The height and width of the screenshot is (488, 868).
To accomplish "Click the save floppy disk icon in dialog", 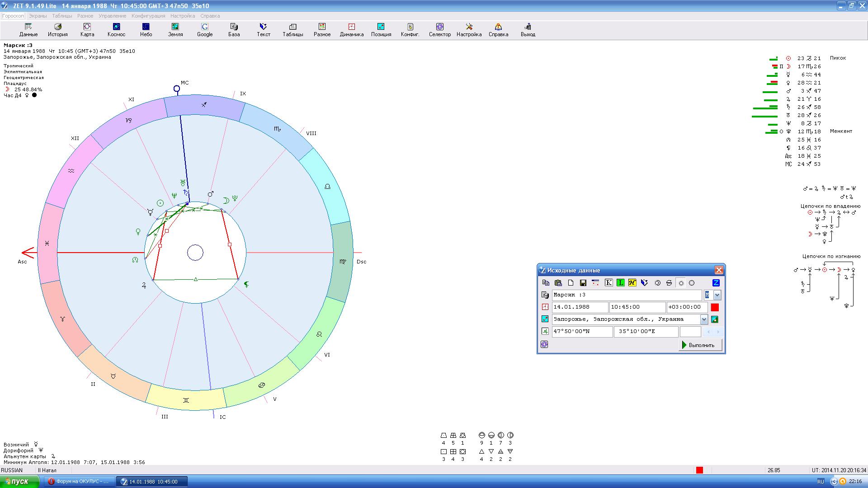I will pyautogui.click(x=583, y=283).
